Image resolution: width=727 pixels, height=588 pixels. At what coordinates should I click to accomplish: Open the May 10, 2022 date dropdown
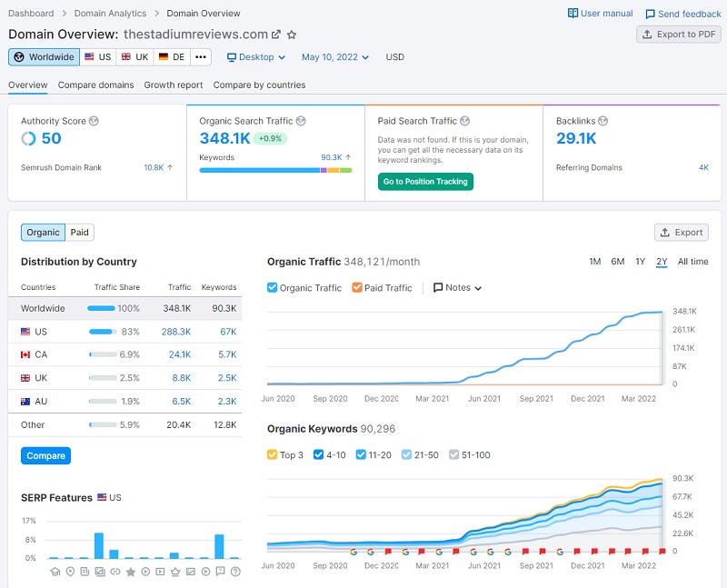tap(335, 57)
